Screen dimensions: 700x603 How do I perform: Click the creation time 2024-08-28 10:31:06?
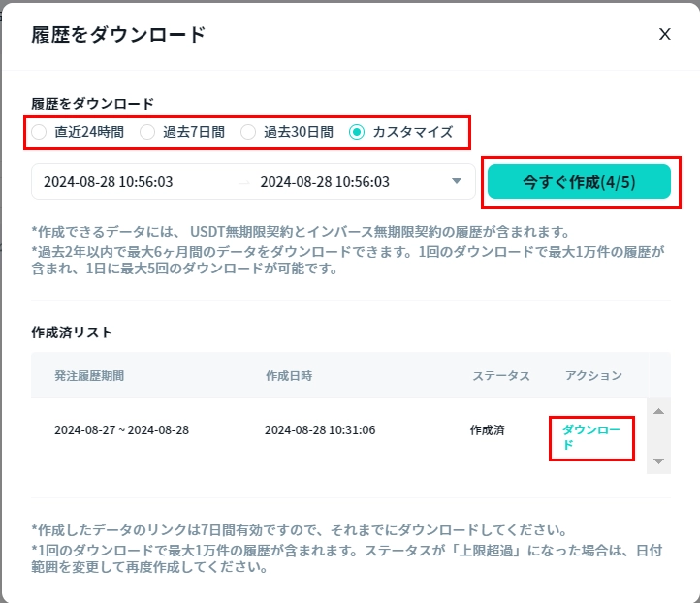(320, 430)
